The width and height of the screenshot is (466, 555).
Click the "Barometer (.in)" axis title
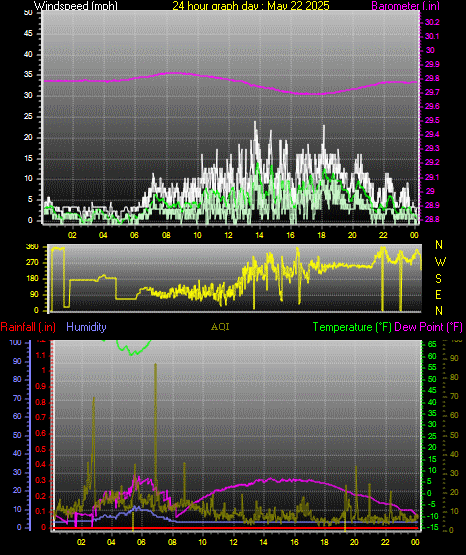tap(405, 6)
